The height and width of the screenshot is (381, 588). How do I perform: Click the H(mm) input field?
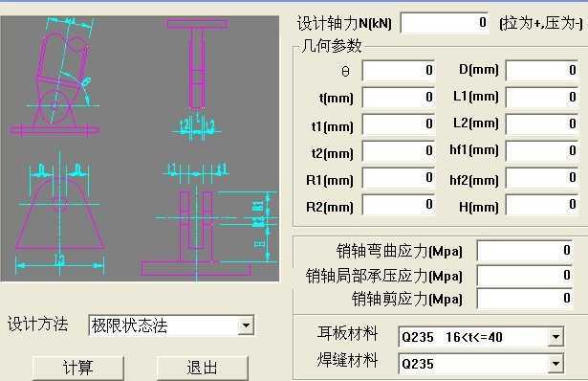pyautogui.click(x=542, y=205)
